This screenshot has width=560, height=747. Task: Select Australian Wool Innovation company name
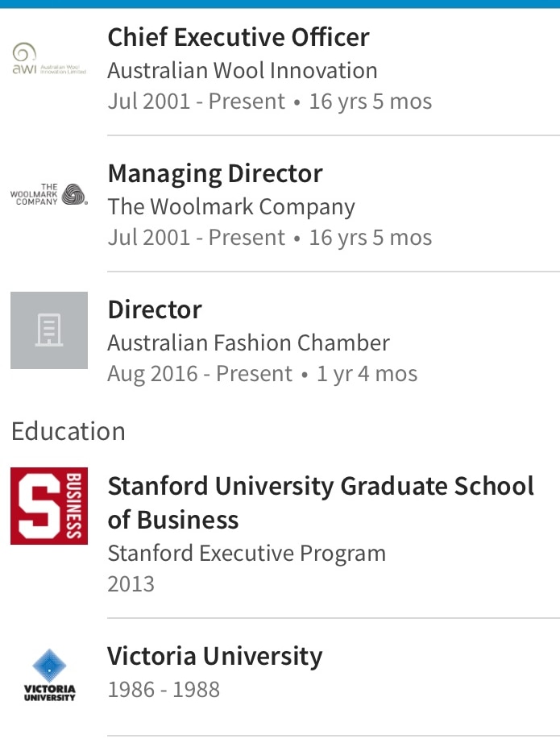243,70
